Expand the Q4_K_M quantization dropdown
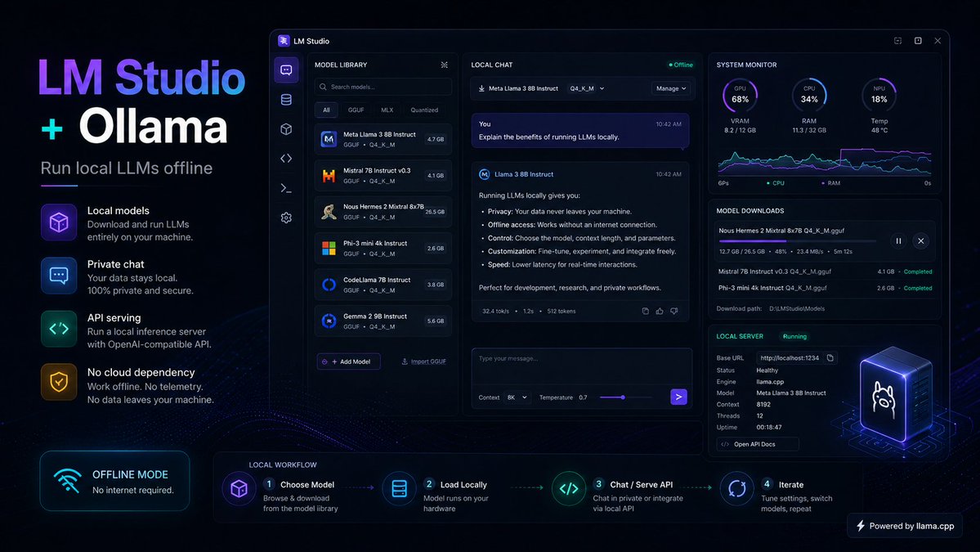Screen dimensions: 980x552 point(587,89)
